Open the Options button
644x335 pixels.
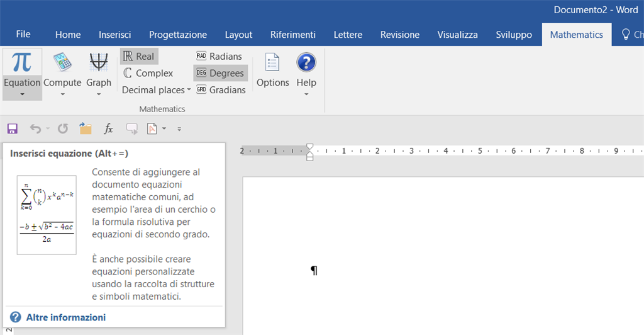pos(273,70)
